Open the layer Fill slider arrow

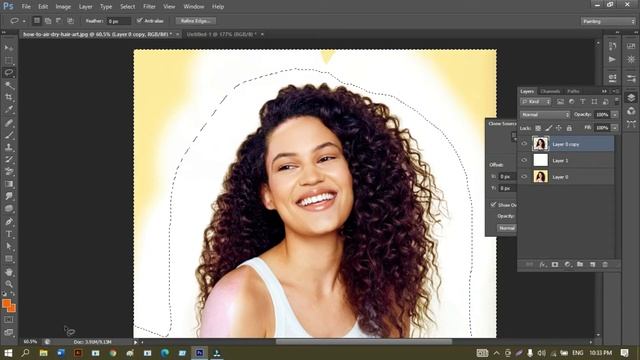click(x=614, y=128)
